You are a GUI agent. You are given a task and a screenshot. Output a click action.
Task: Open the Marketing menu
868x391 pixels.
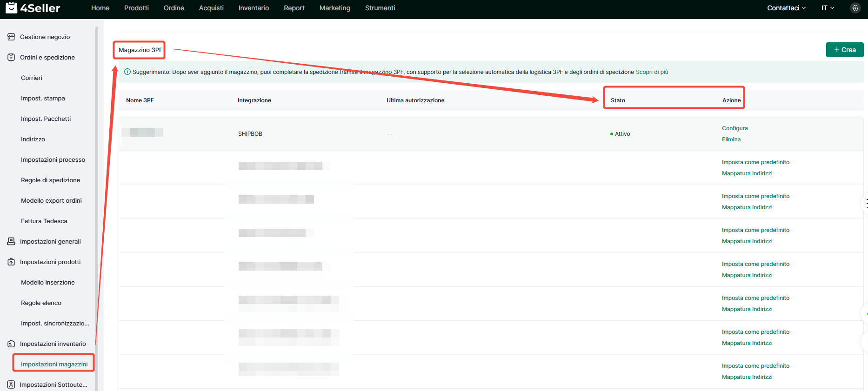[x=334, y=8]
